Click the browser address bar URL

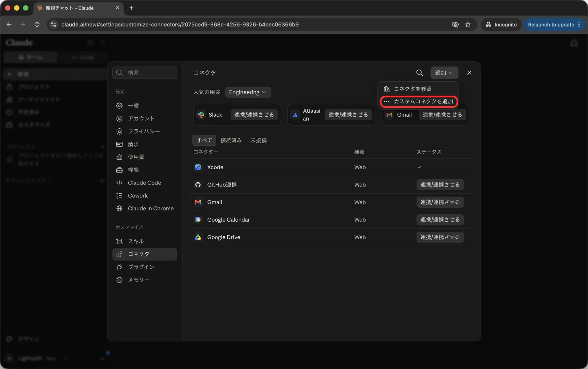180,24
